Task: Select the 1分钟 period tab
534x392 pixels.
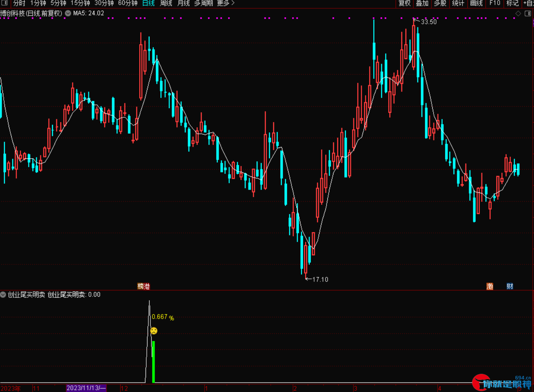Action: tap(38, 3)
